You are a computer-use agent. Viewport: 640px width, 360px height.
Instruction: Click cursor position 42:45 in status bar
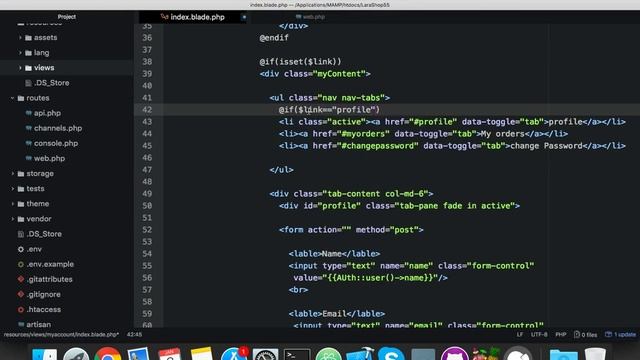point(134,335)
